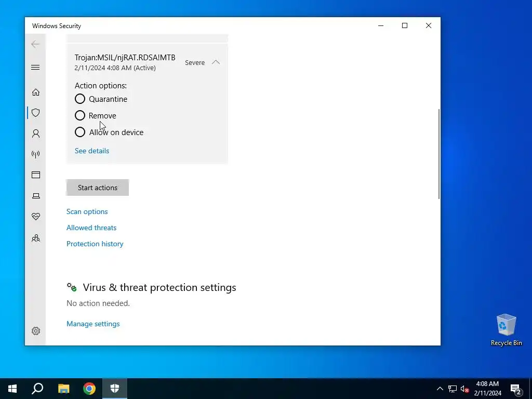Image resolution: width=532 pixels, height=399 pixels.
Task: Click the 'Action options:' label
Action: tap(101, 86)
